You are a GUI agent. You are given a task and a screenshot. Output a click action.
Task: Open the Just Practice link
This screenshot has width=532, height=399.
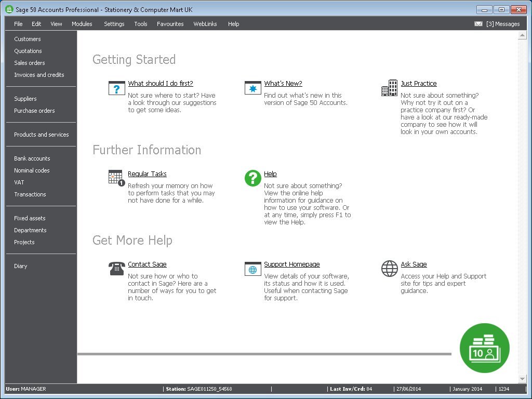click(x=418, y=84)
